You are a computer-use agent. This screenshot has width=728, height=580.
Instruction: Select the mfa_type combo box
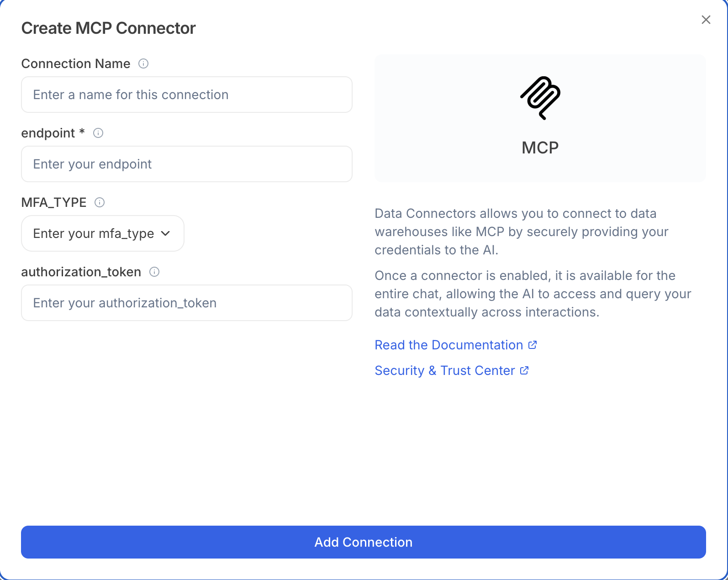click(102, 233)
